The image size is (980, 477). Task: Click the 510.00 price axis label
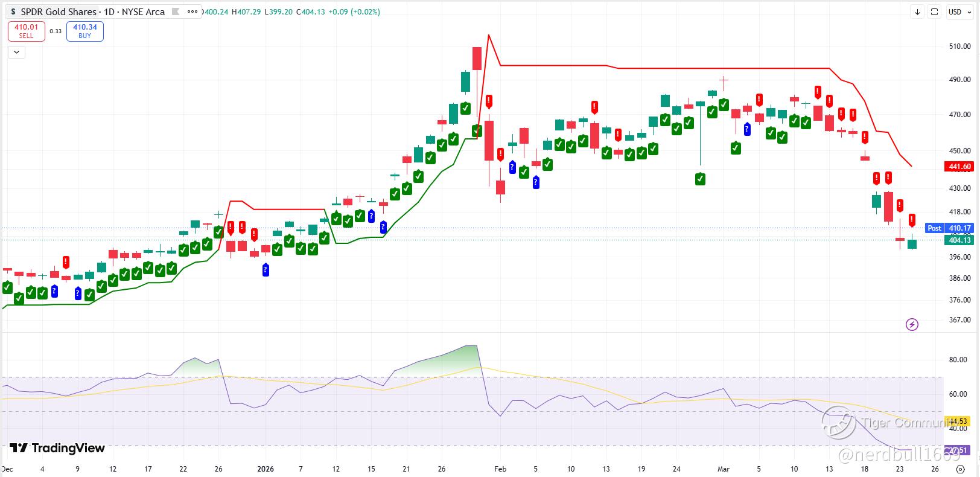pyautogui.click(x=959, y=46)
